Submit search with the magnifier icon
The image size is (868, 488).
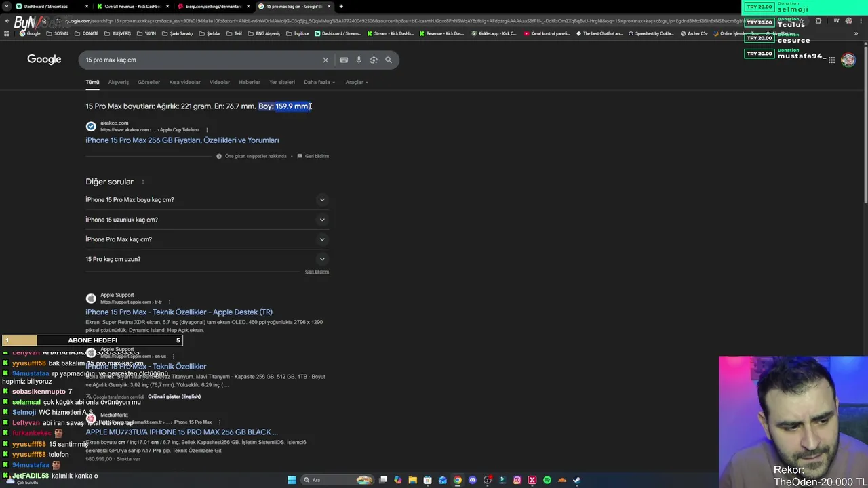coord(389,60)
